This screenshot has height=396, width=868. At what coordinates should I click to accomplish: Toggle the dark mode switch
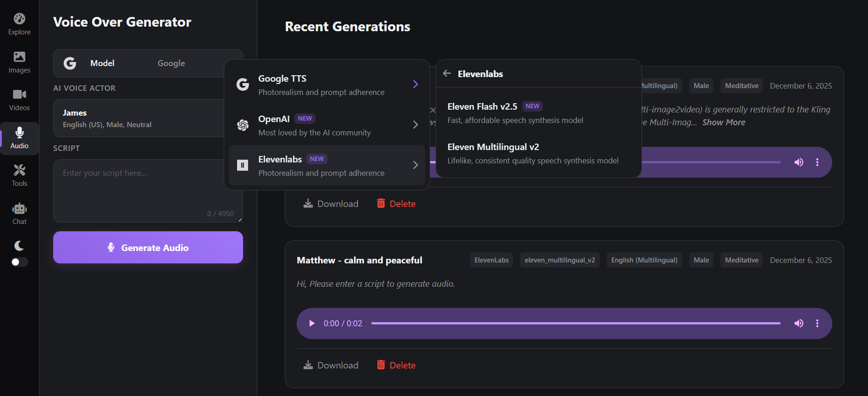(19, 262)
